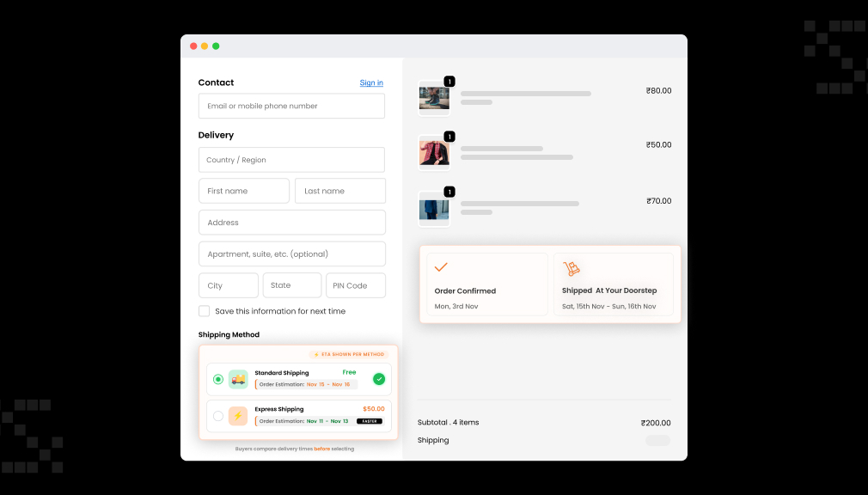Click the 'Delivery' heading

[x=216, y=135]
